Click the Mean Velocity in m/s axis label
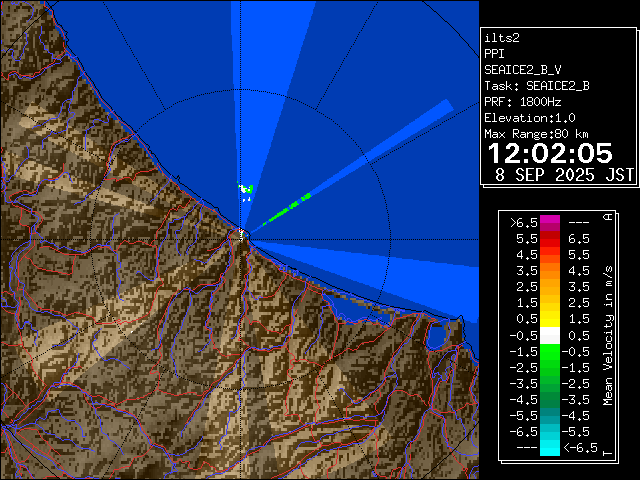Image resolution: width=640 pixels, height=480 pixels. click(606, 335)
